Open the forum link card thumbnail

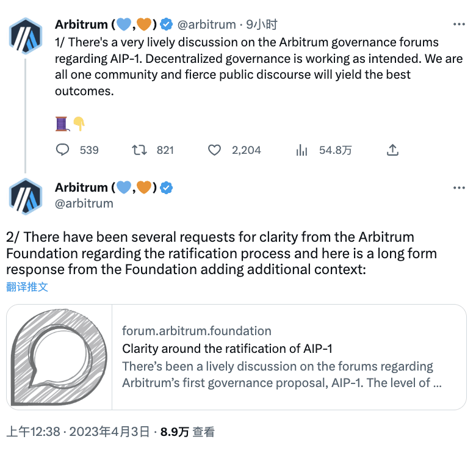click(60, 357)
